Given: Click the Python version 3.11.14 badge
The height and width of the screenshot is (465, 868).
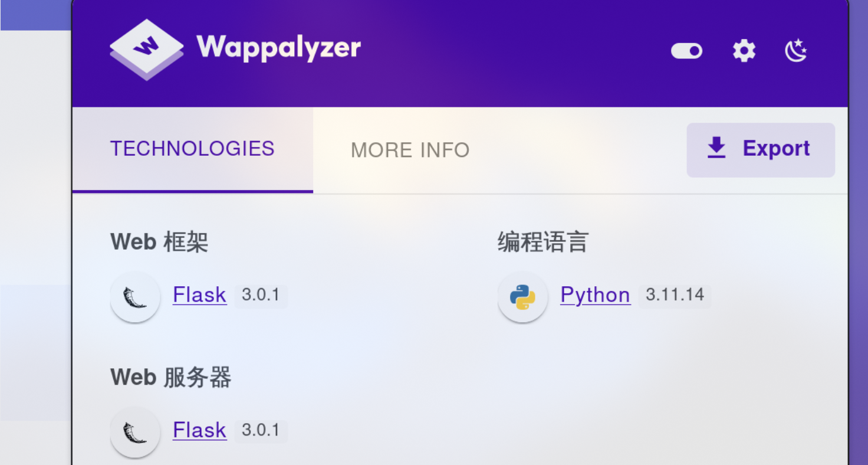Looking at the screenshot, I should point(675,295).
